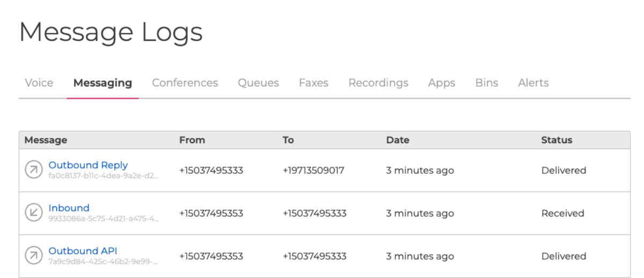The height and width of the screenshot is (278, 644).
Task: Select the Apps tab
Action: point(442,83)
